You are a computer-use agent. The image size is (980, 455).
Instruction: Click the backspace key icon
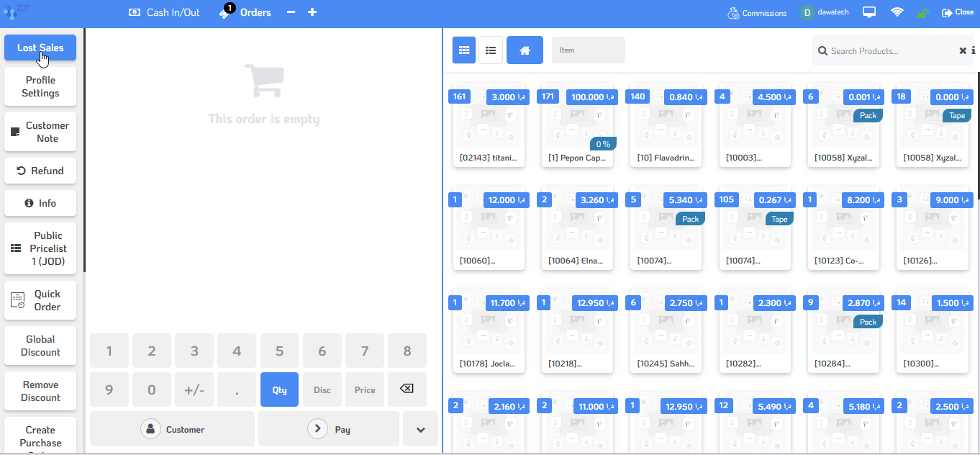tap(407, 389)
